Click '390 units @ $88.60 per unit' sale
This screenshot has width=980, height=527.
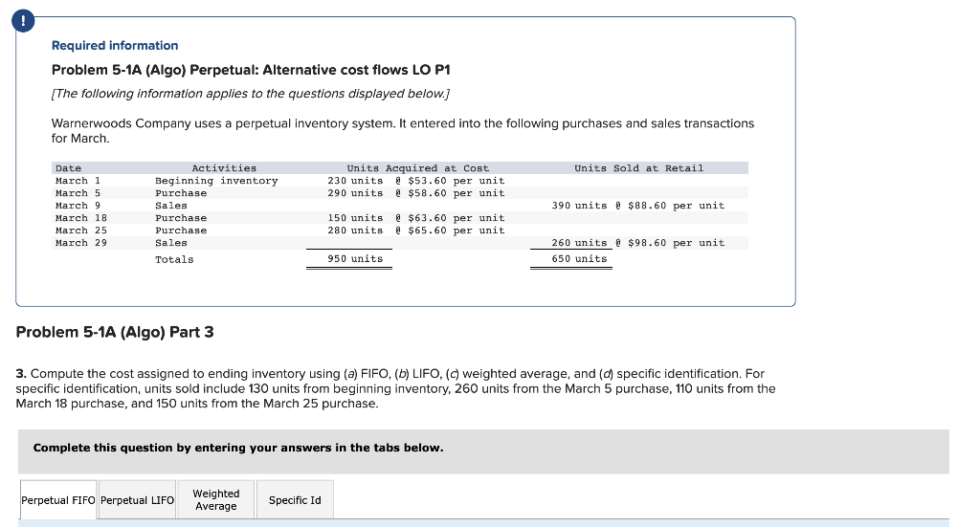pyautogui.click(x=638, y=206)
